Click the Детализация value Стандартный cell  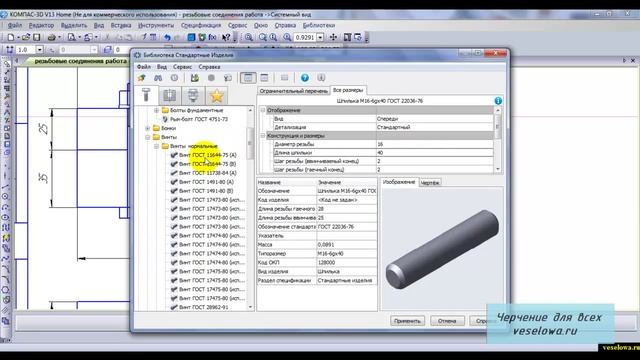tap(434, 127)
